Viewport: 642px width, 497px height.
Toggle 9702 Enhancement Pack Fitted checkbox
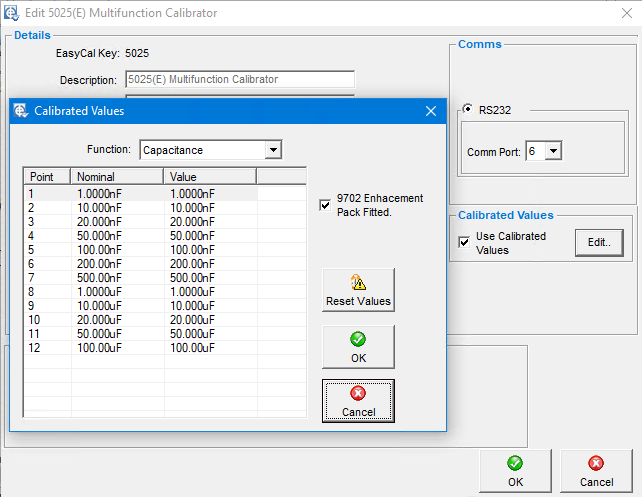324,205
